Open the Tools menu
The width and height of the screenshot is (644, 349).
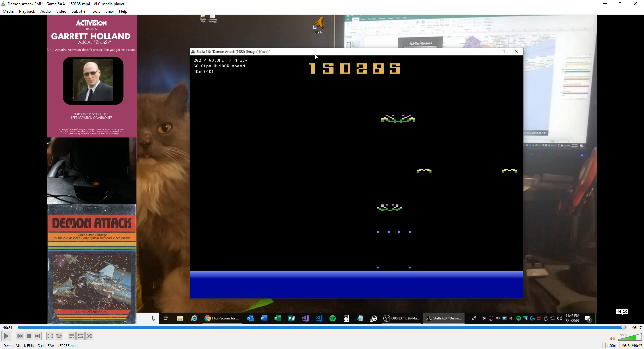(95, 11)
